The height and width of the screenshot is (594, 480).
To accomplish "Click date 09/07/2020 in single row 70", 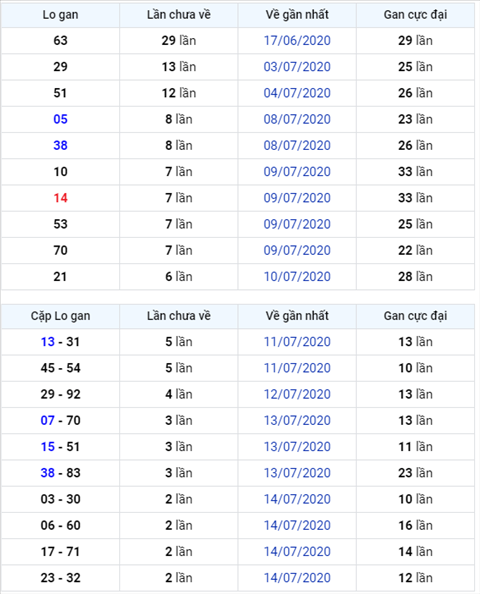I will point(297,250).
